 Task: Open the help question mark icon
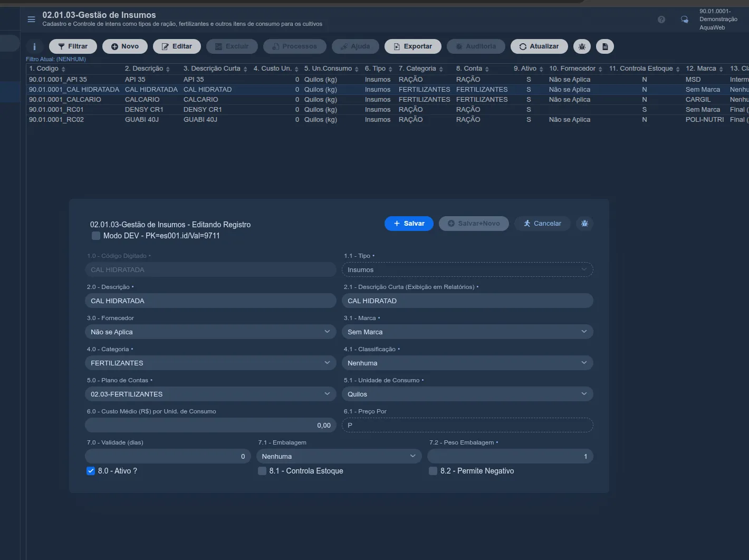[661, 20]
